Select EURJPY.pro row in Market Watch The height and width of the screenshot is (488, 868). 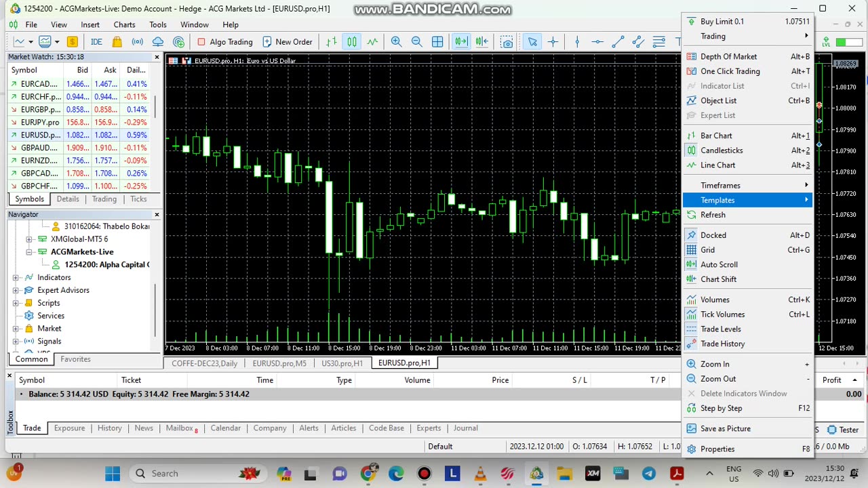(80, 123)
